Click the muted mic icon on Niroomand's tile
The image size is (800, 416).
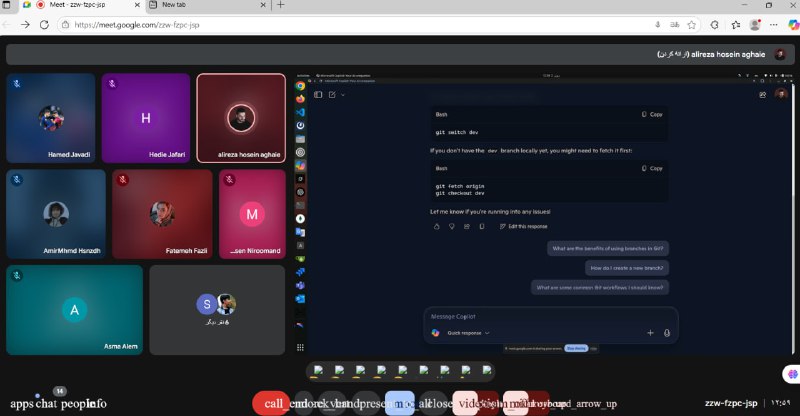pos(230,180)
